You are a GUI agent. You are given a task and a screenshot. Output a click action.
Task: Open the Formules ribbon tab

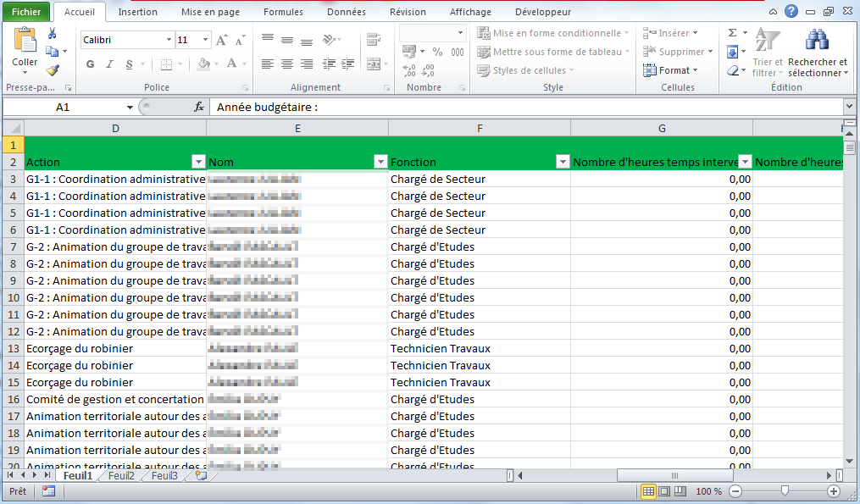pos(283,12)
